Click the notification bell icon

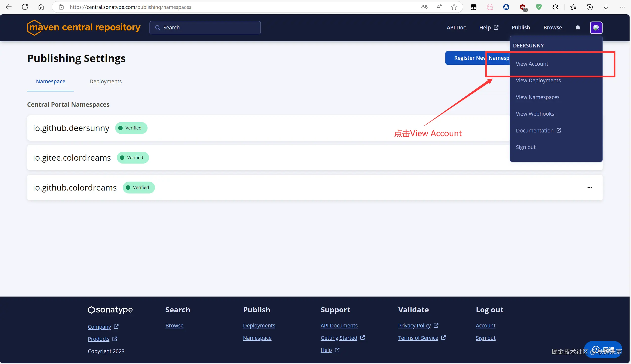(578, 27)
